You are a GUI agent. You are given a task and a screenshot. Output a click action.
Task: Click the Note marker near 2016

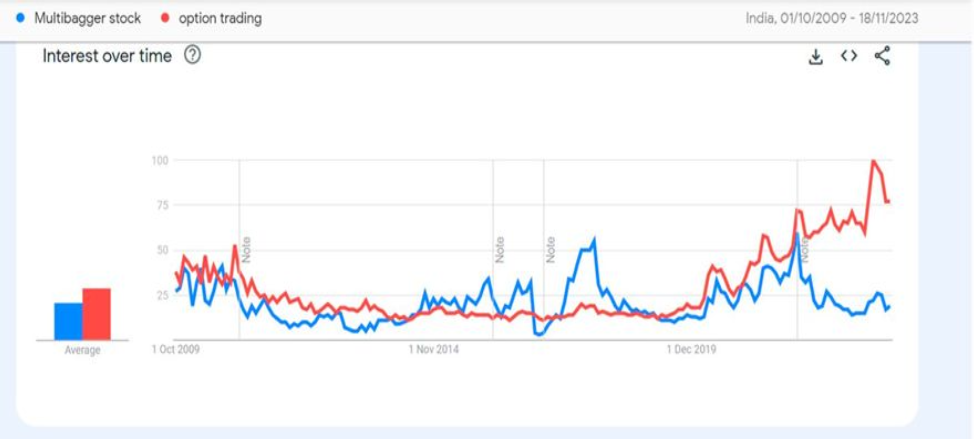pyautogui.click(x=550, y=250)
